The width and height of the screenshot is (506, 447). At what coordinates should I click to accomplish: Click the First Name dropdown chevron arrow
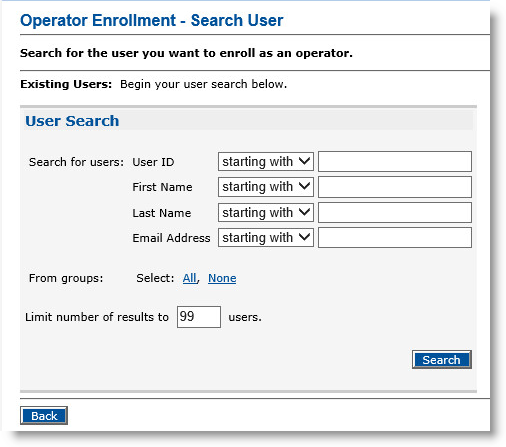point(304,186)
